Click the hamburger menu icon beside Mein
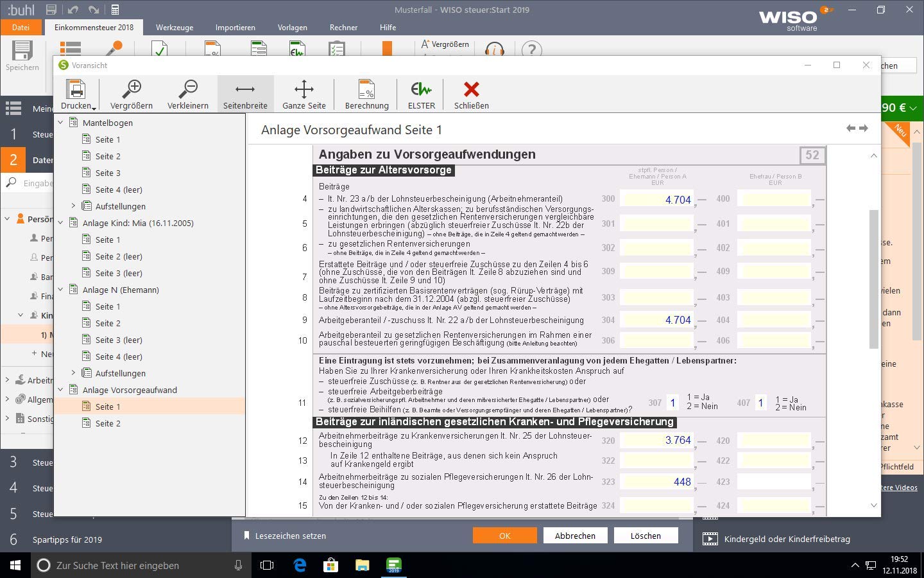Screen dimensions: 924x578 13,108
